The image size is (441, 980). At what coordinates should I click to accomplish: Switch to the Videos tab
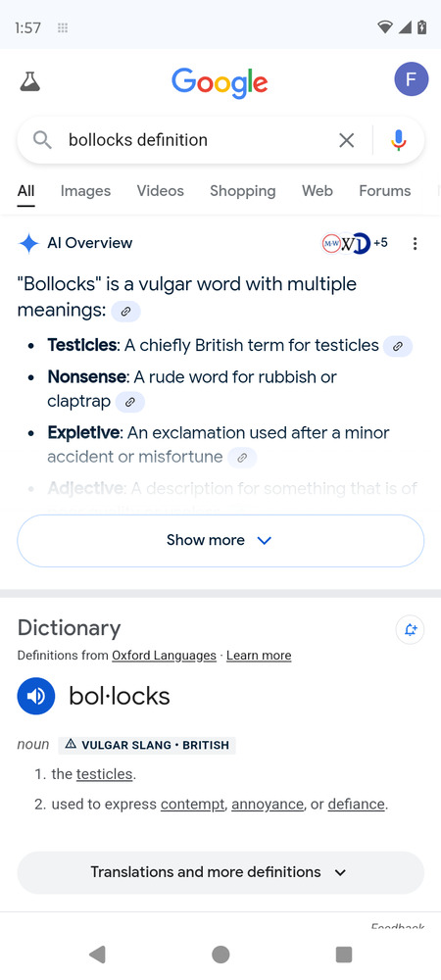click(x=161, y=191)
